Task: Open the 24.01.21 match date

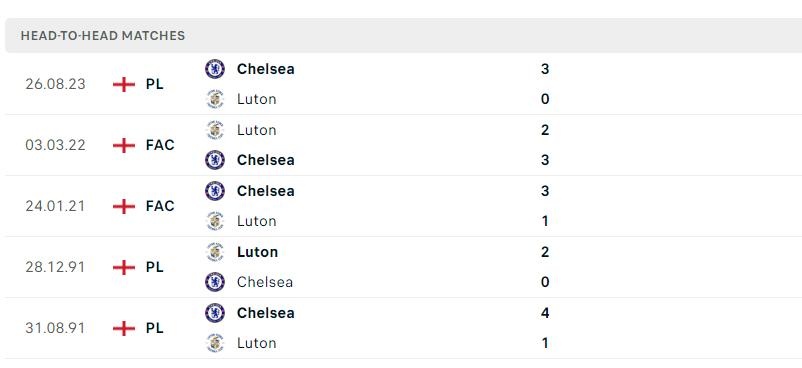Action: [x=56, y=206]
